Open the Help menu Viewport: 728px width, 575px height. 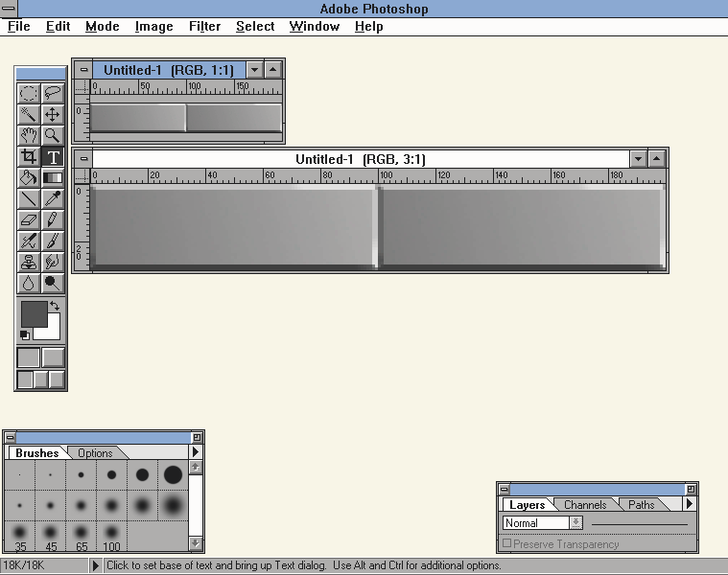tap(369, 27)
